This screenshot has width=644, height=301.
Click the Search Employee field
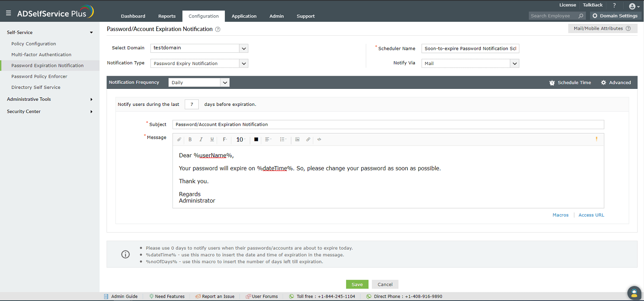[x=554, y=16]
